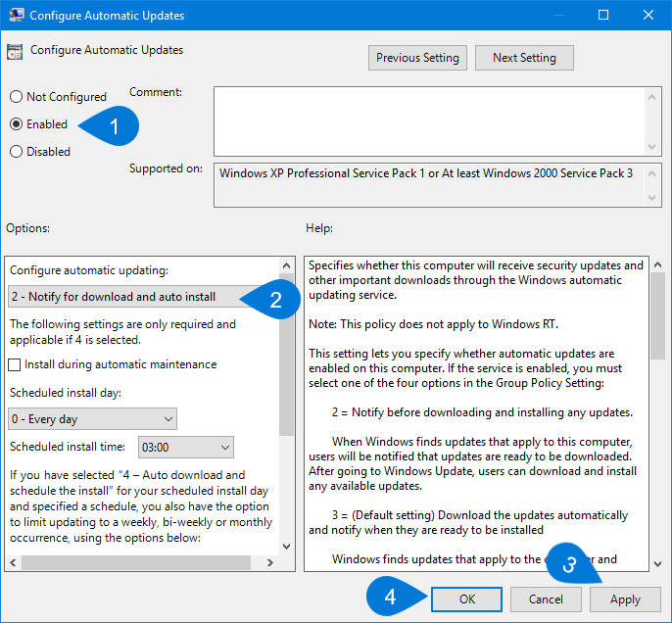Check Install during automatic maintenance
The width and height of the screenshot is (672, 623).
15,364
